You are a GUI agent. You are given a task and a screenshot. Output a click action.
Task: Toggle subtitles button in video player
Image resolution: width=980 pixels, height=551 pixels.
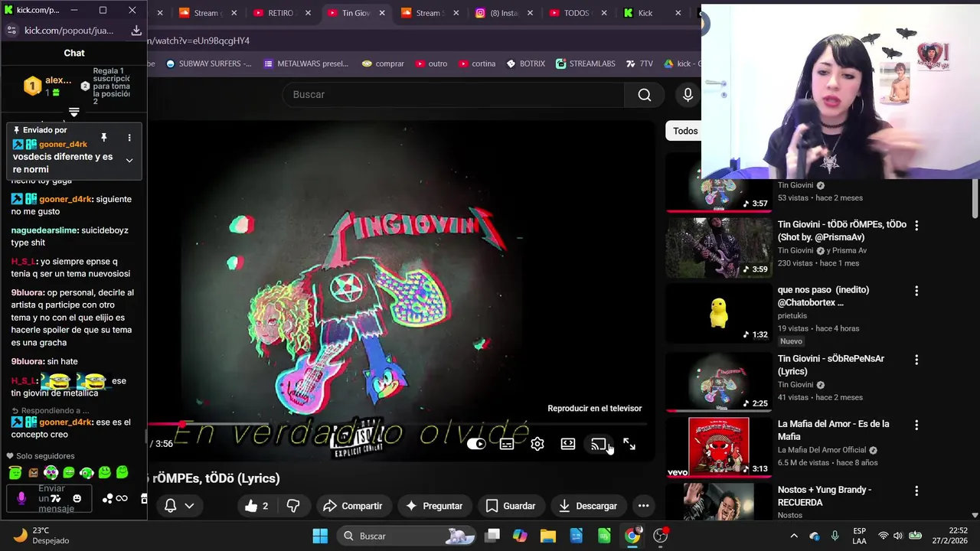(507, 444)
